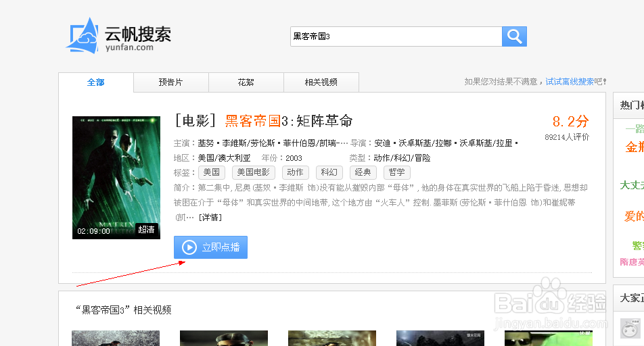The image size is (644, 346).
Task: Open the first related video thumbnail
Action: click(x=116, y=338)
